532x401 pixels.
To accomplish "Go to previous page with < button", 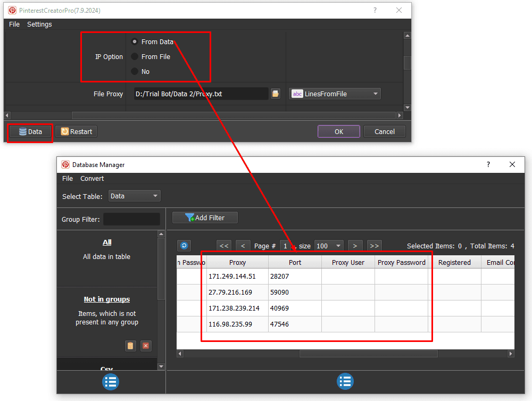I will click(243, 246).
